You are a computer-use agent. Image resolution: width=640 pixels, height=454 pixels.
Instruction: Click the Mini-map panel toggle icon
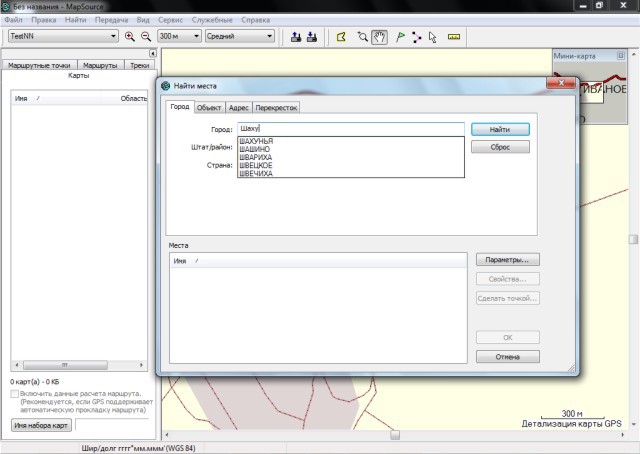pos(620,56)
